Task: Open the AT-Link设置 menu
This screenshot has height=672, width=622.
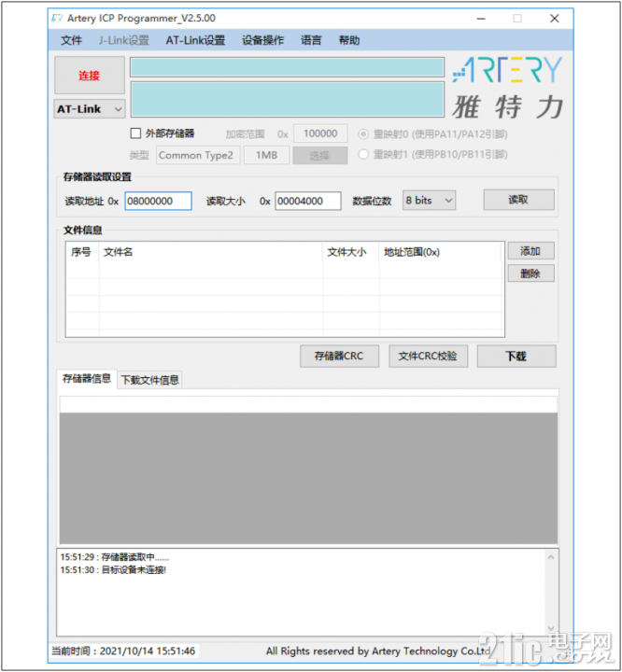Action: point(195,40)
